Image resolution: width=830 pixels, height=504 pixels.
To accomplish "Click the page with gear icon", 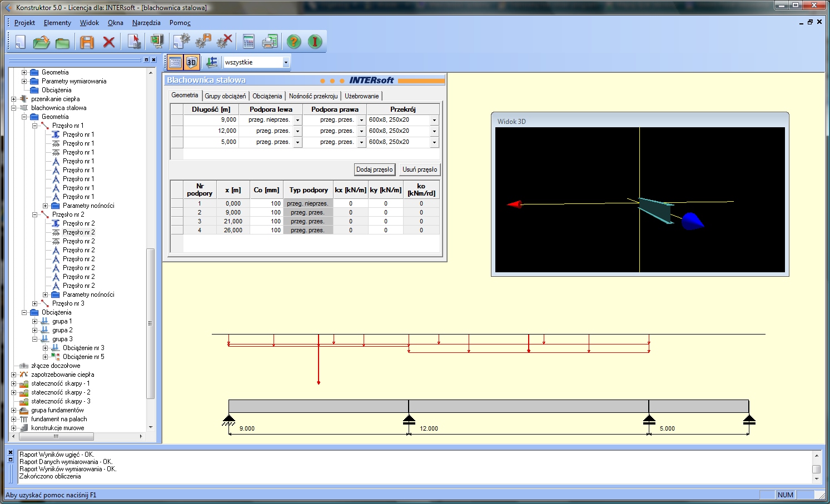I will 181,42.
